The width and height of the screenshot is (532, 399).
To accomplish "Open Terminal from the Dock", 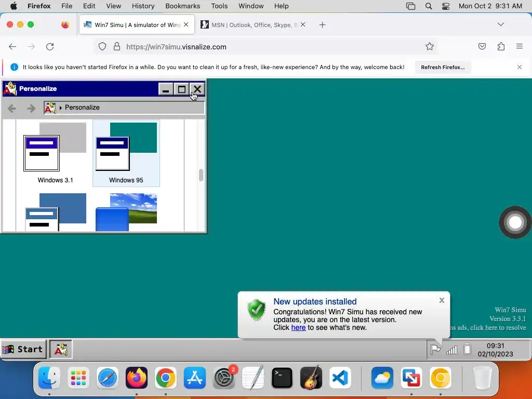I will point(282,378).
